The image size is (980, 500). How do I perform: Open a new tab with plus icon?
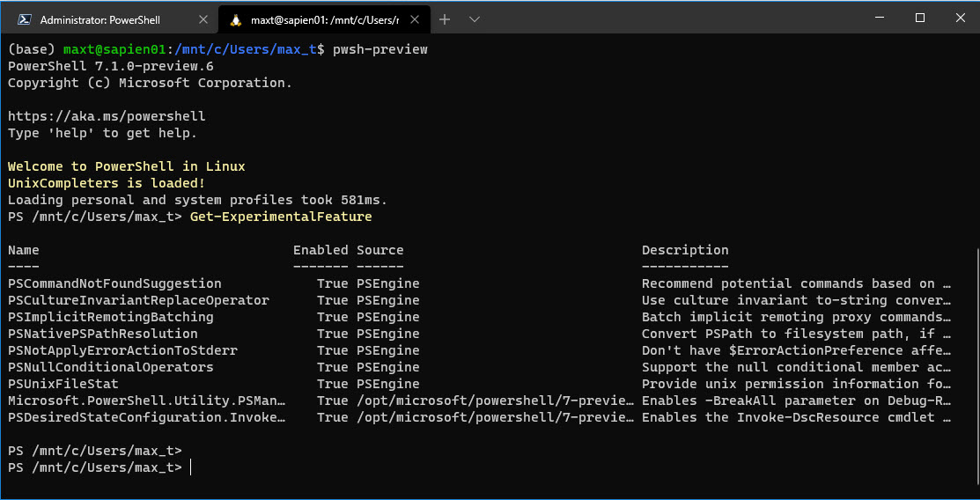(445, 19)
